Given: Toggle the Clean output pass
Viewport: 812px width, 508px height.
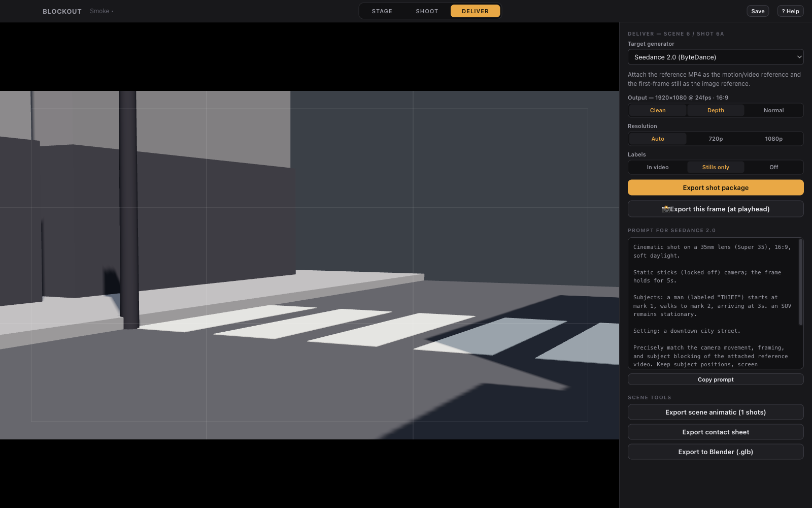Looking at the screenshot, I should point(658,110).
